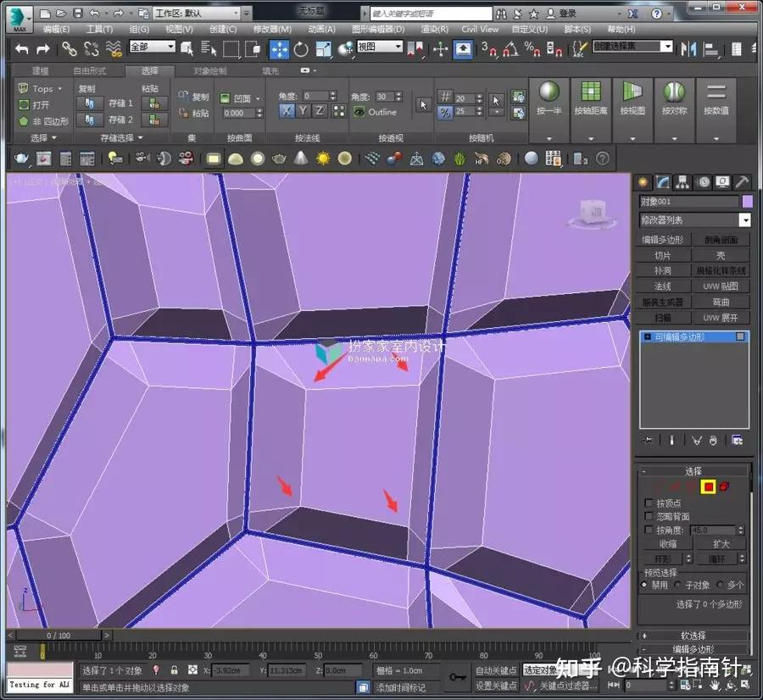Apply the UVW贴图 modifier button

tap(721, 286)
